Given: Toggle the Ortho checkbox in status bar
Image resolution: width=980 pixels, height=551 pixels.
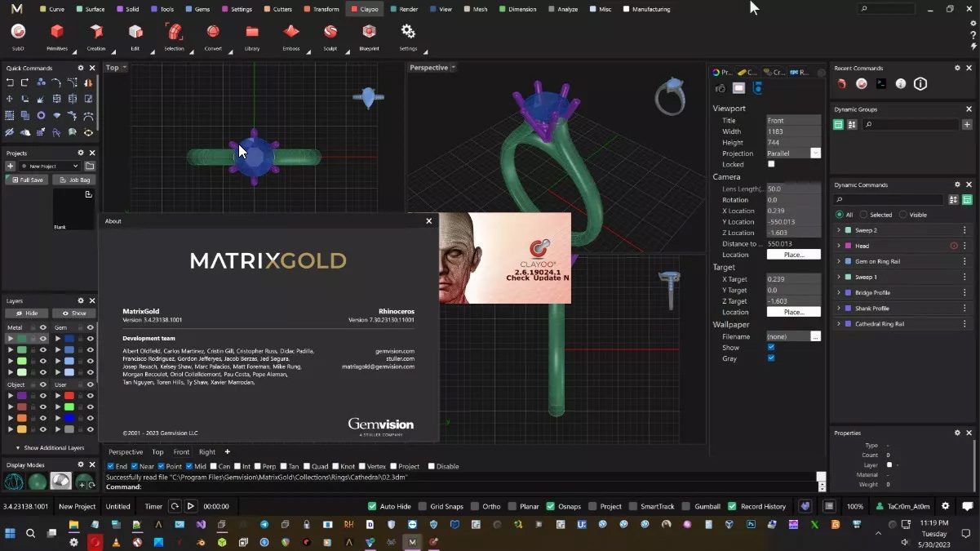Looking at the screenshot, I should click(x=473, y=506).
